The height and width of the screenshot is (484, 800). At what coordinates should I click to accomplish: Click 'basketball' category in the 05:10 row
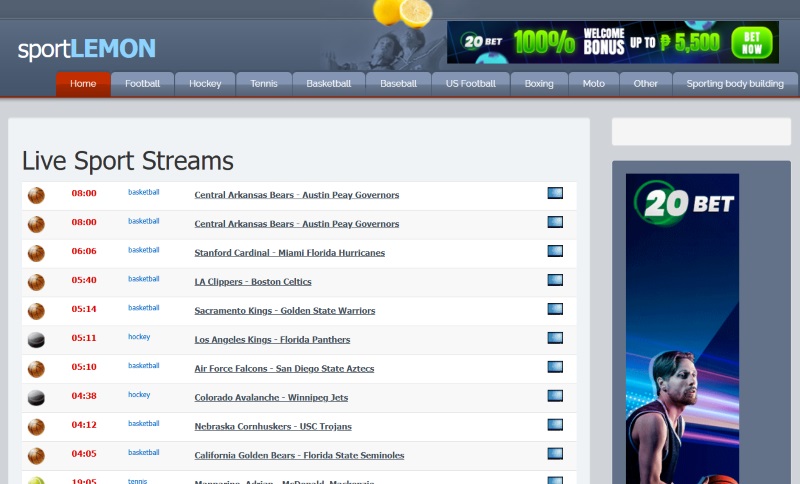coord(143,366)
